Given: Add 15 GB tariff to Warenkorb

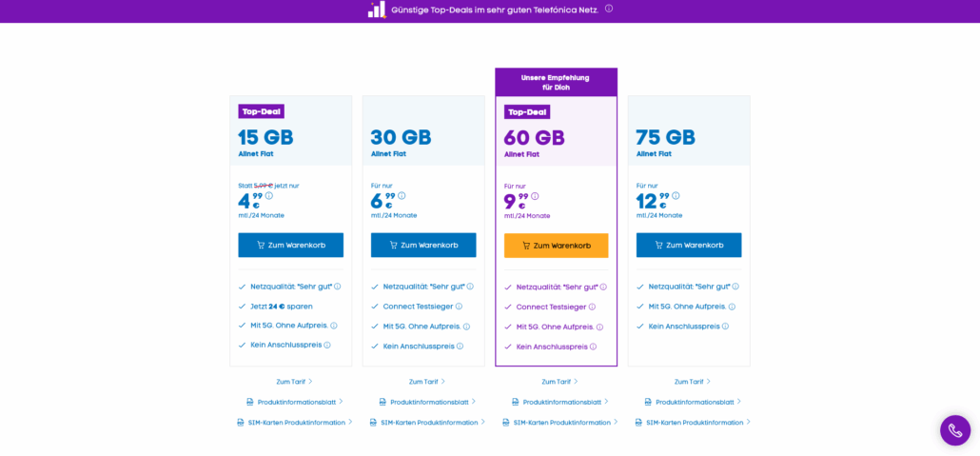Looking at the screenshot, I should click(x=290, y=246).
